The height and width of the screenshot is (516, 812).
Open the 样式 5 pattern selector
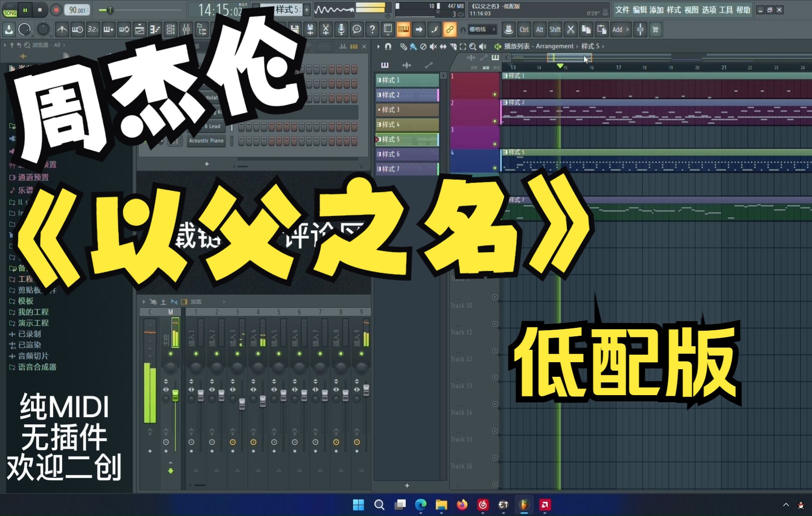point(287,9)
